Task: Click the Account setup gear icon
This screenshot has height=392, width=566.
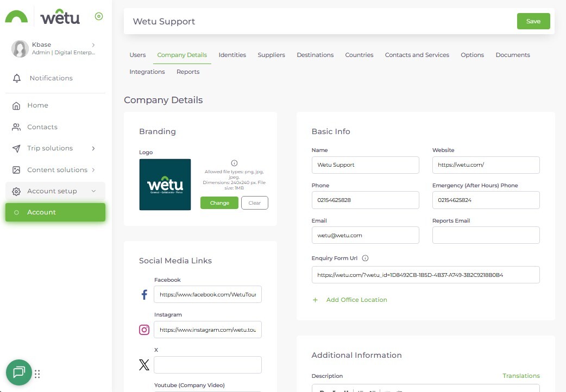Action: point(16,191)
